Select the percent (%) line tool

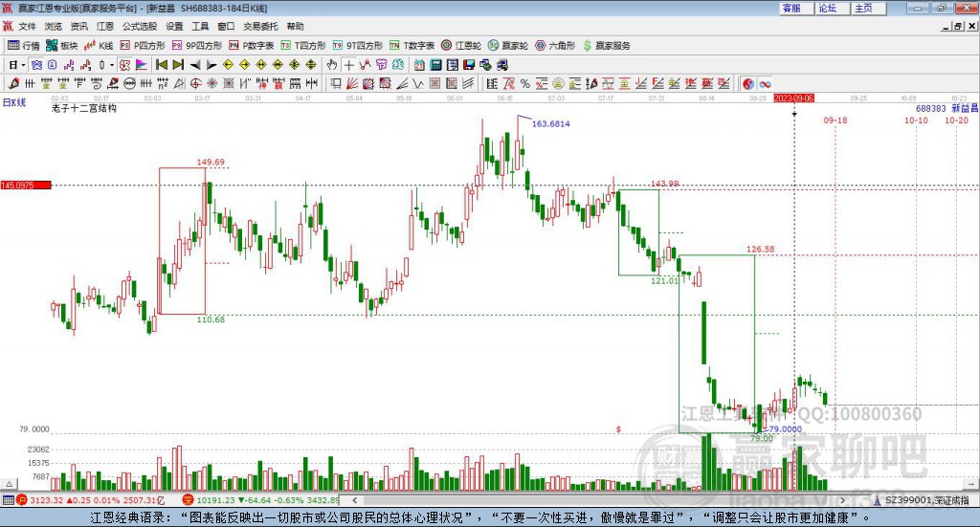(525, 83)
